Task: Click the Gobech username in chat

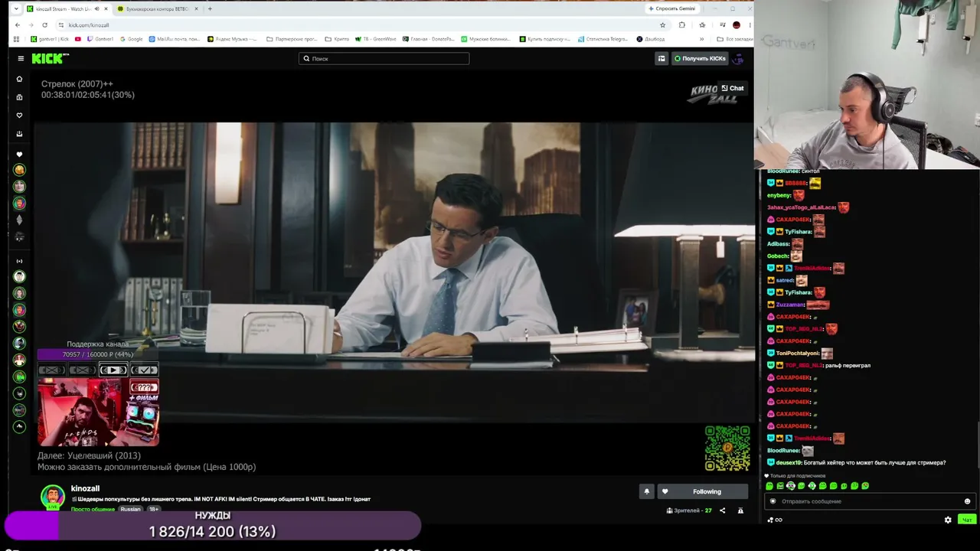Action: (778, 256)
